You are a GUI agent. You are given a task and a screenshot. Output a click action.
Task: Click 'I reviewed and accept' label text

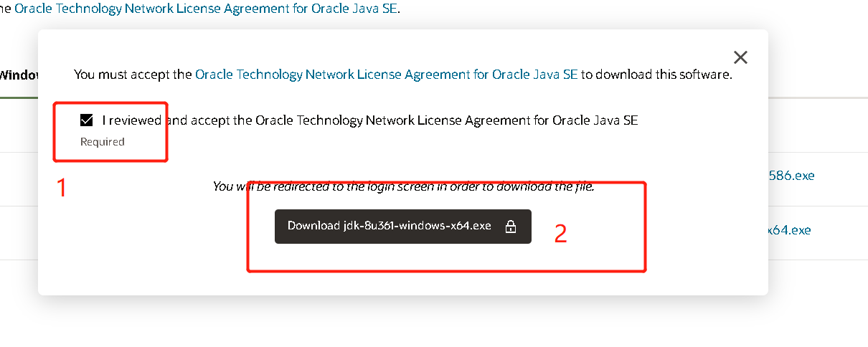pos(369,120)
